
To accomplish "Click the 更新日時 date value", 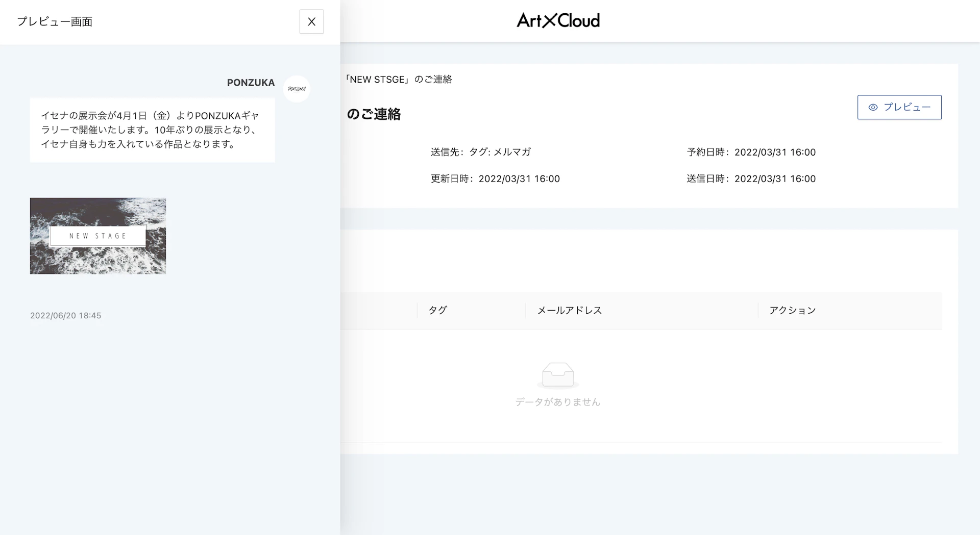I will click(519, 179).
